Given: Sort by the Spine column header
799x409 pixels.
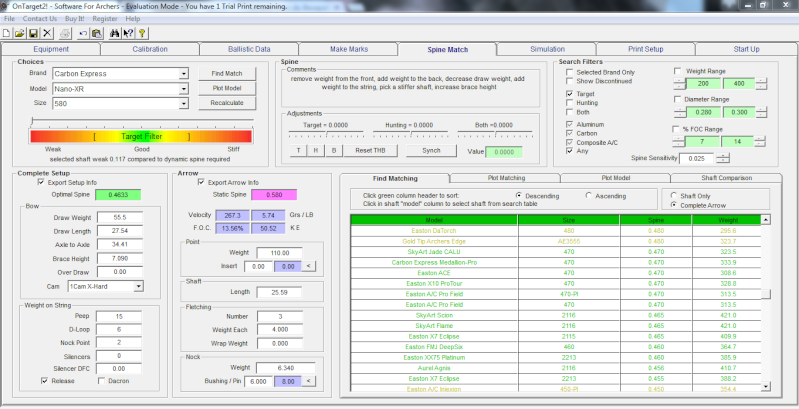Looking at the screenshot, I should pyautogui.click(x=655, y=220).
